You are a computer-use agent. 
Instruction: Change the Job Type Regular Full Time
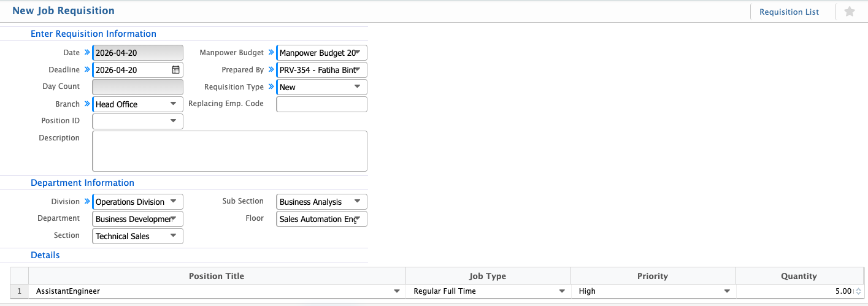click(488, 291)
